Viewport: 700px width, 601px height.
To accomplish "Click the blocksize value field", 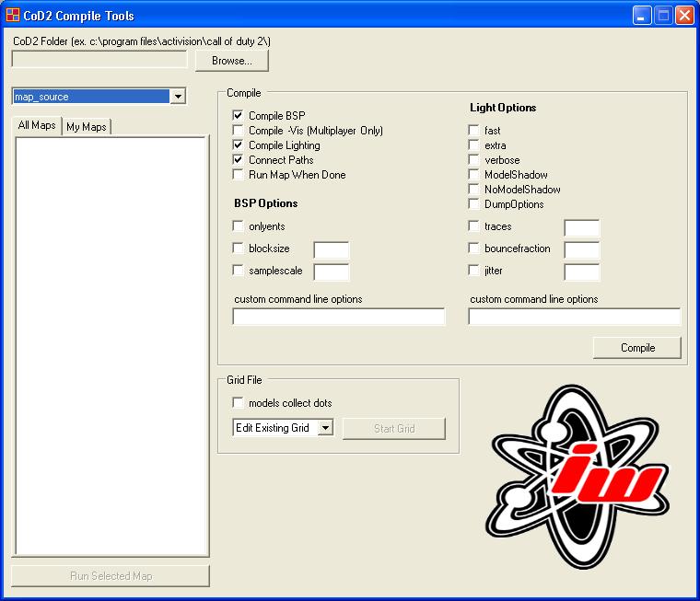I will click(x=332, y=249).
